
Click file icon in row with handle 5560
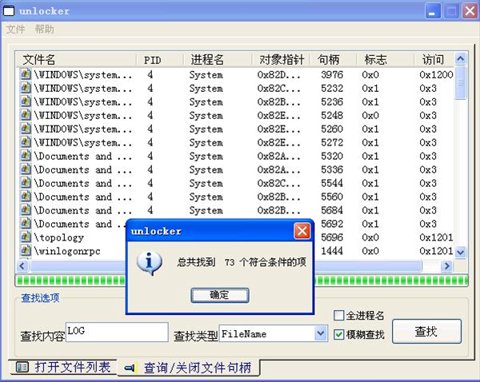(25, 196)
